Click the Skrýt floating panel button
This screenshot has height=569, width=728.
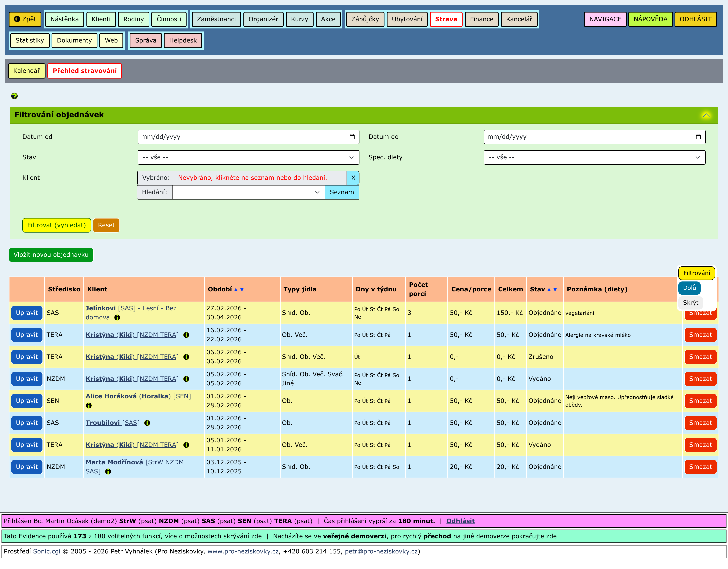(690, 303)
